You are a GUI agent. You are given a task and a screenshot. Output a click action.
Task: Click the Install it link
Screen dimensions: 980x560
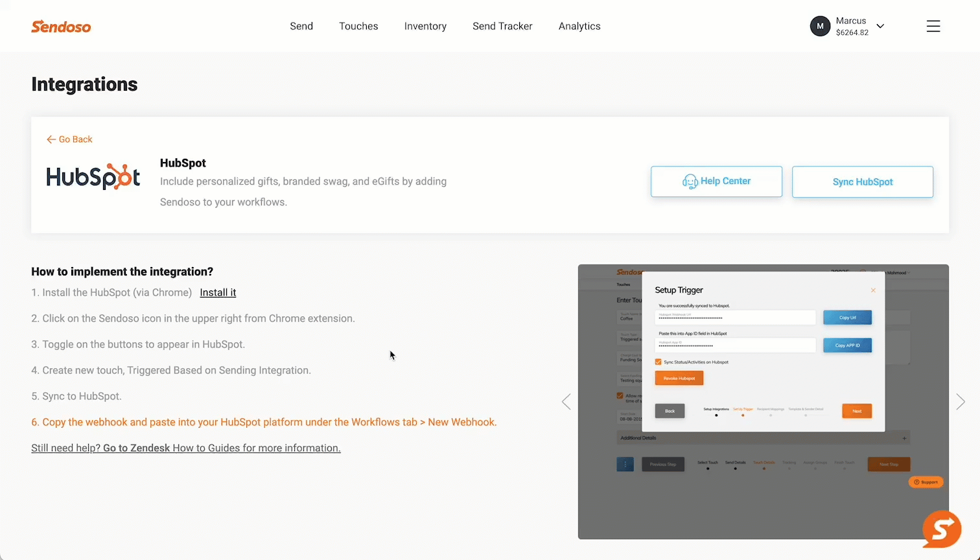(x=218, y=292)
